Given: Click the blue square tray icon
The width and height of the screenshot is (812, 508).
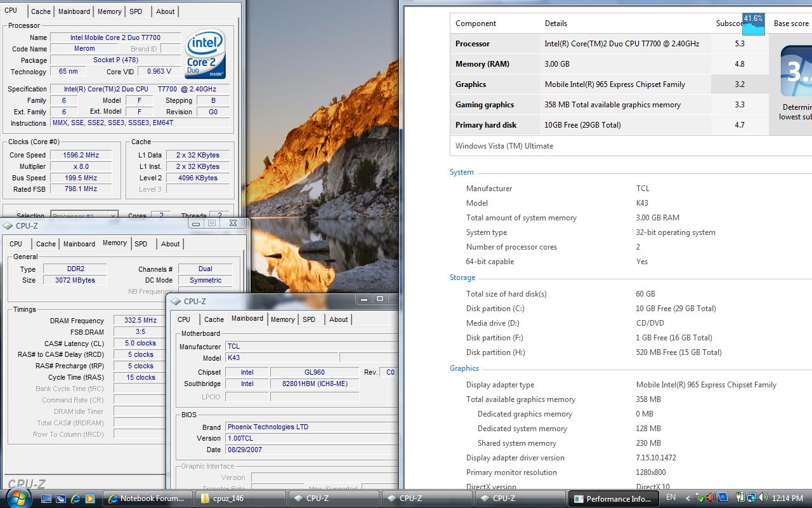Looking at the screenshot, I should click(x=723, y=498).
